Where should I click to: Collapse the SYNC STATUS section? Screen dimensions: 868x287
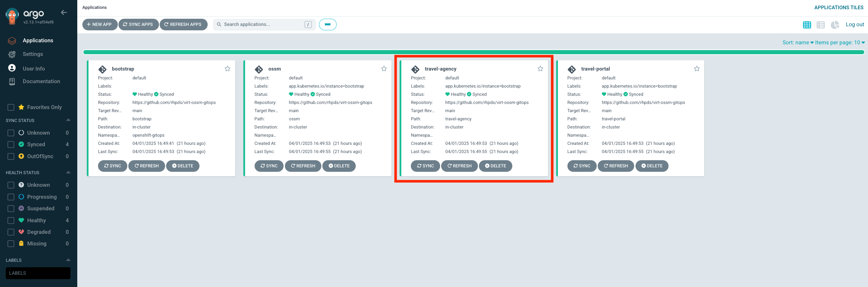click(68, 120)
